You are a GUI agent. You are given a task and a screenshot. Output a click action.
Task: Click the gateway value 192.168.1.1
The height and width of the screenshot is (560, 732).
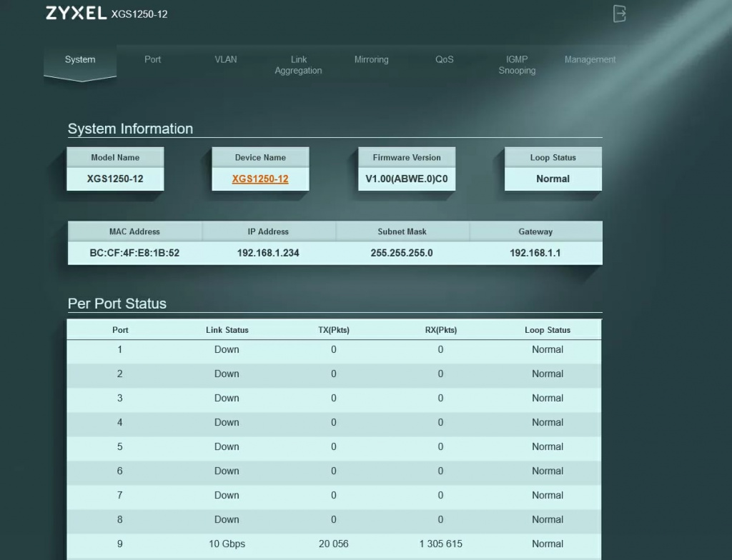(535, 253)
